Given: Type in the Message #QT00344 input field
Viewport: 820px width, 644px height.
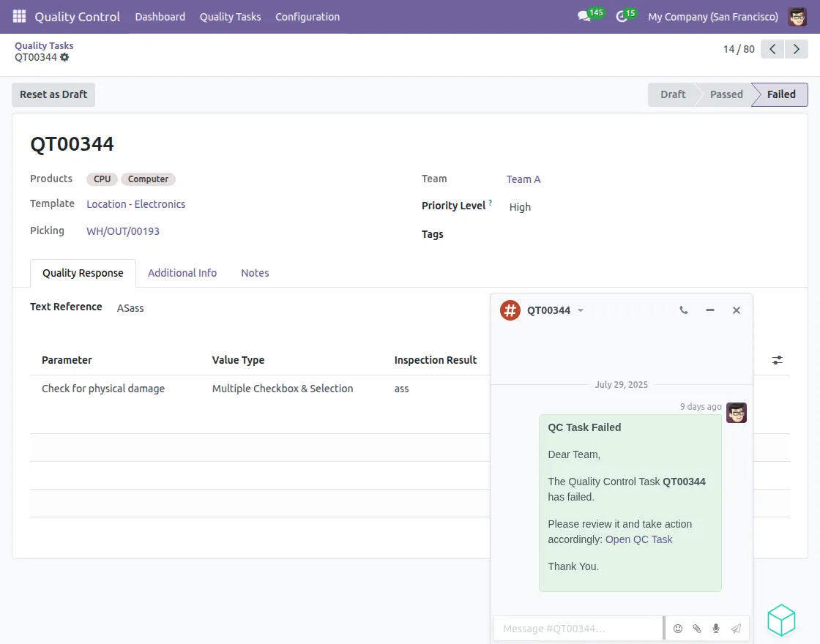Looking at the screenshot, I should point(578,629).
